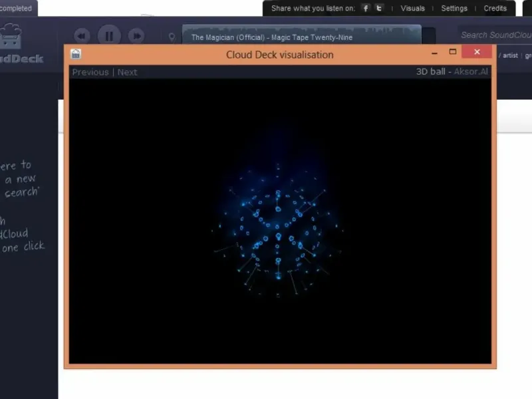Select the artist search filter
Viewport: 532px width, 399px height.
tap(510, 56)
